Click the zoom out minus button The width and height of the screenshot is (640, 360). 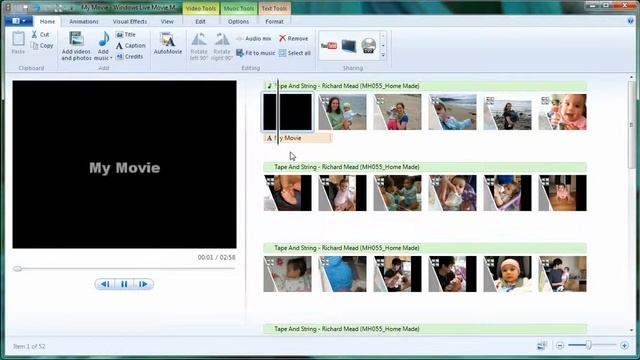pos(560,346)
